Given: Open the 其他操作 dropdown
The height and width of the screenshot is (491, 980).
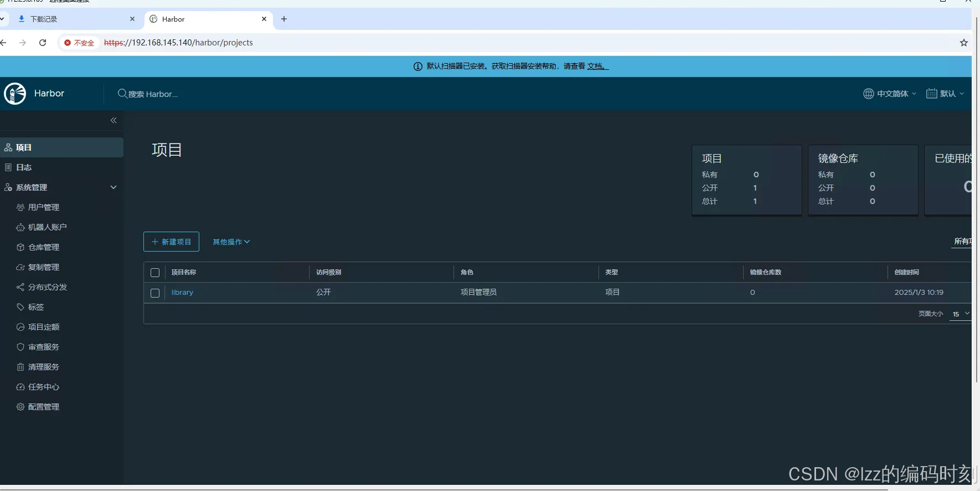Looking at the screenshot, I should pos(231,242).
